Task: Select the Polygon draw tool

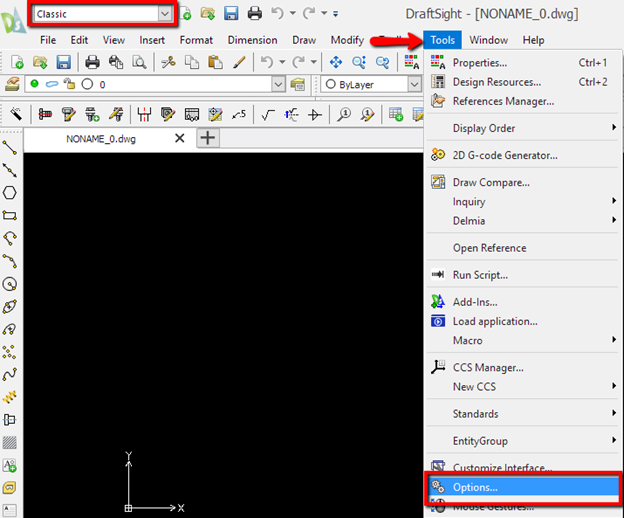Action: [x=10, y=193]
